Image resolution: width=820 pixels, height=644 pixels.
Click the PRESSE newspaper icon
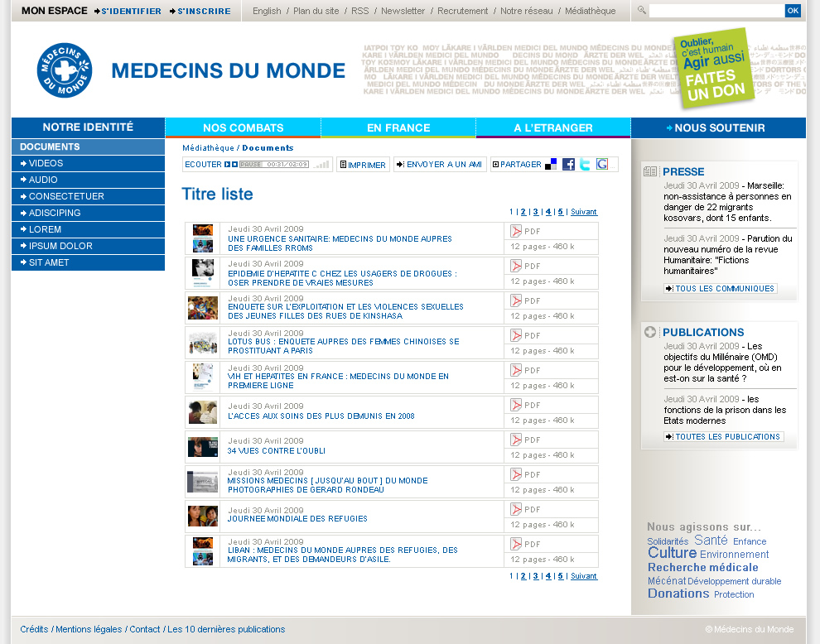(650, 171)
